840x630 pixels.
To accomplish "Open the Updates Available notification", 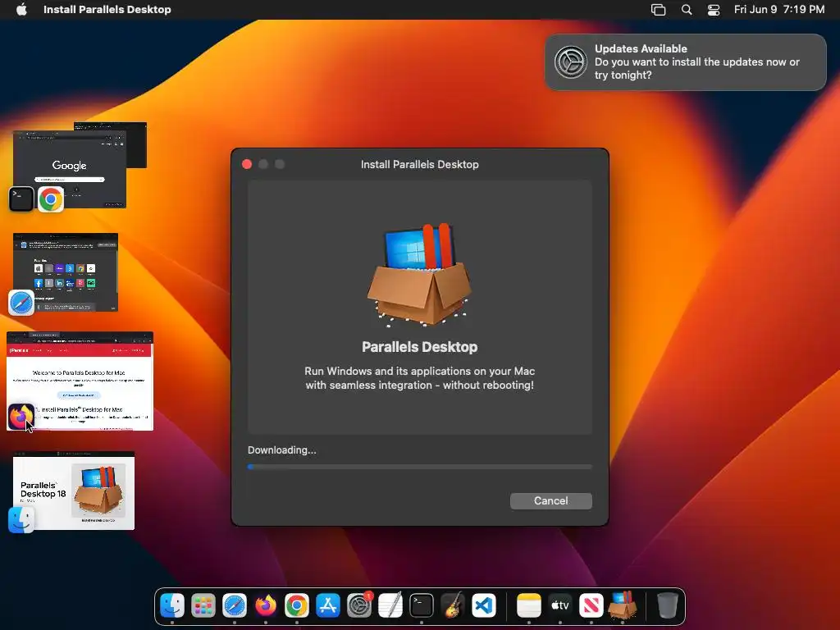I will [x=686, y=62].
